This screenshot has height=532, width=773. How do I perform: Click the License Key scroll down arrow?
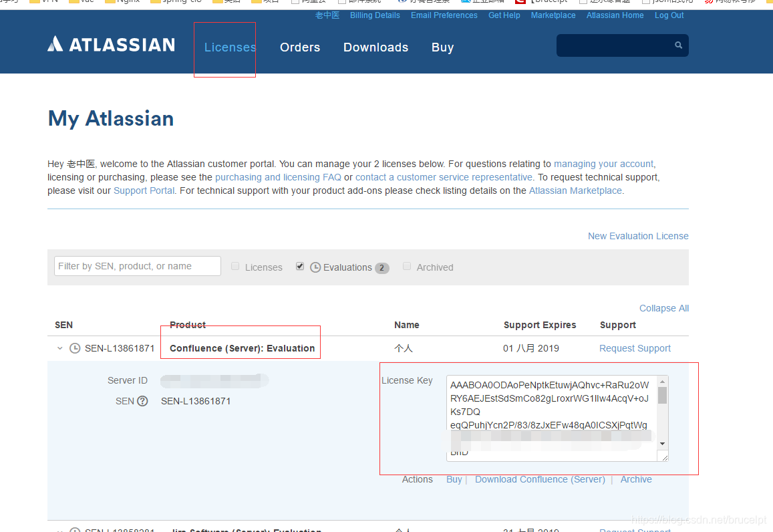pos(663,444)
